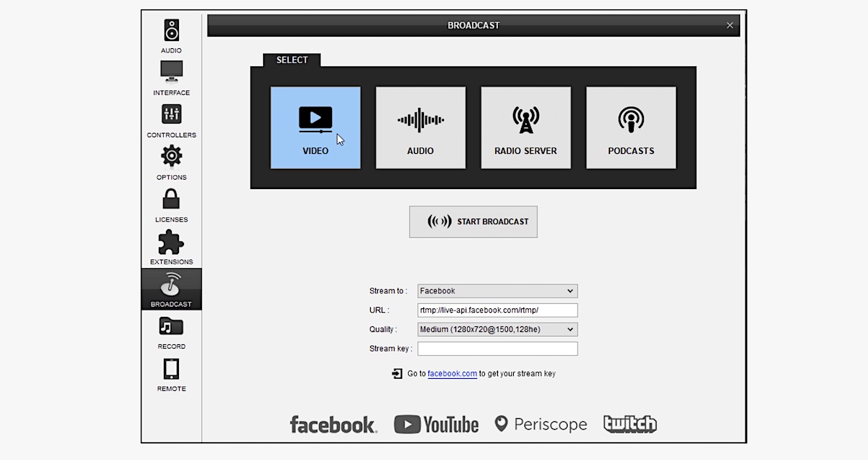Image resolution: width=868 pixels, height=460 pixels.
Task: Open the Options gear icon
Action: coord(171,156)
